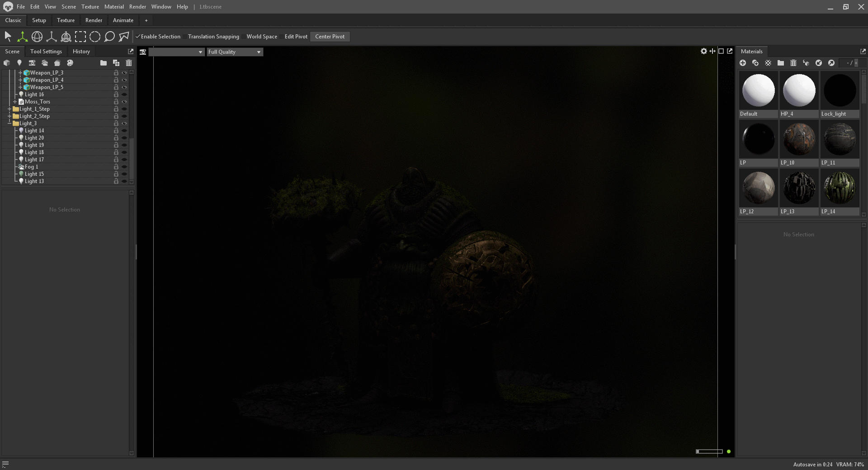The image size is (868, 470).
Task: Open the Texture menu
Action: 90,7
